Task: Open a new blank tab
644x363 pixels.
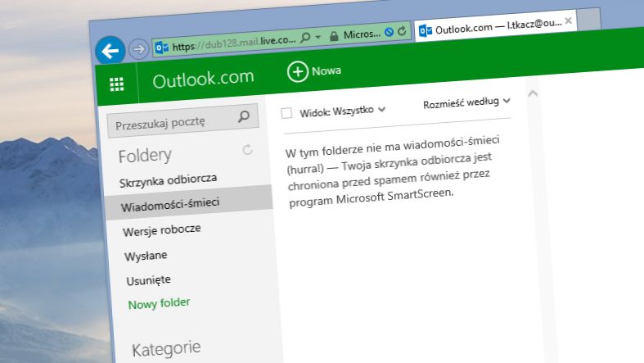Action: (588, 20)
